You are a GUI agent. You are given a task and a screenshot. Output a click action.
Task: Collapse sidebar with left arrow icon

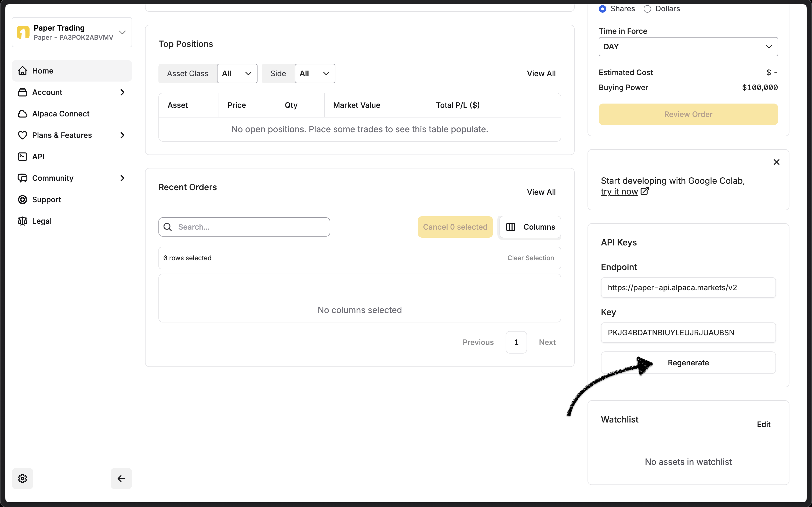click(121, 479)
